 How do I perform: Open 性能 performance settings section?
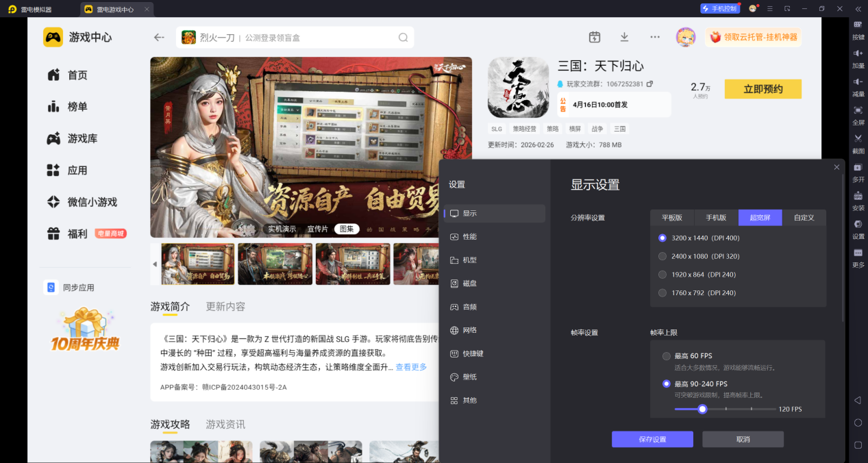469,237
